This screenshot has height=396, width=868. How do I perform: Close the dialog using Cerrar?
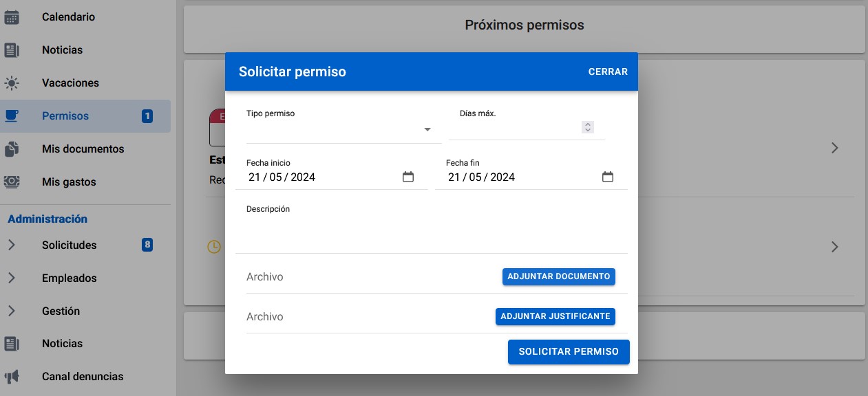608,71
